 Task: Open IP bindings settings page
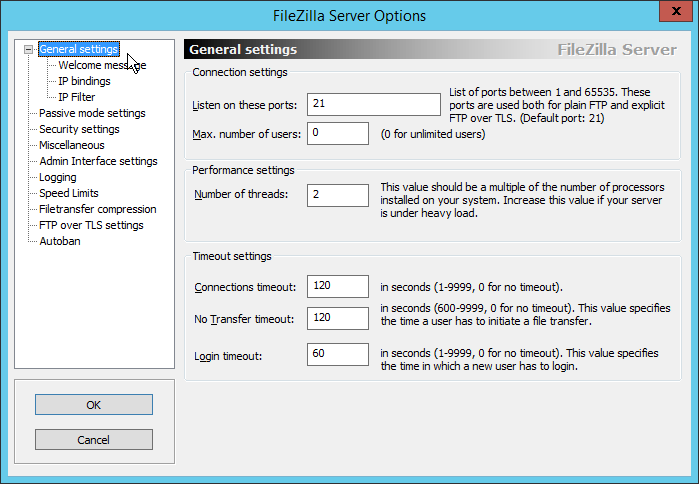click(84, 81)
